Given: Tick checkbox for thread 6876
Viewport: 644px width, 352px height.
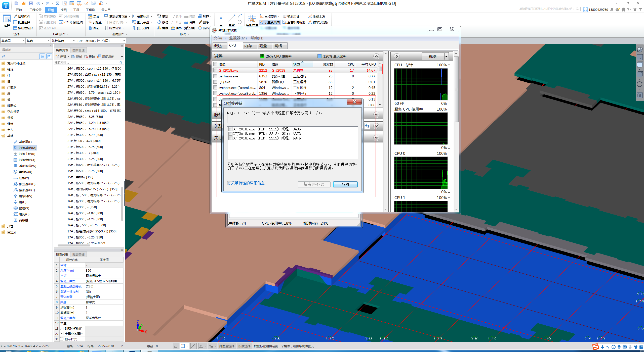Looking at the screenshot, I should (230, 138).
